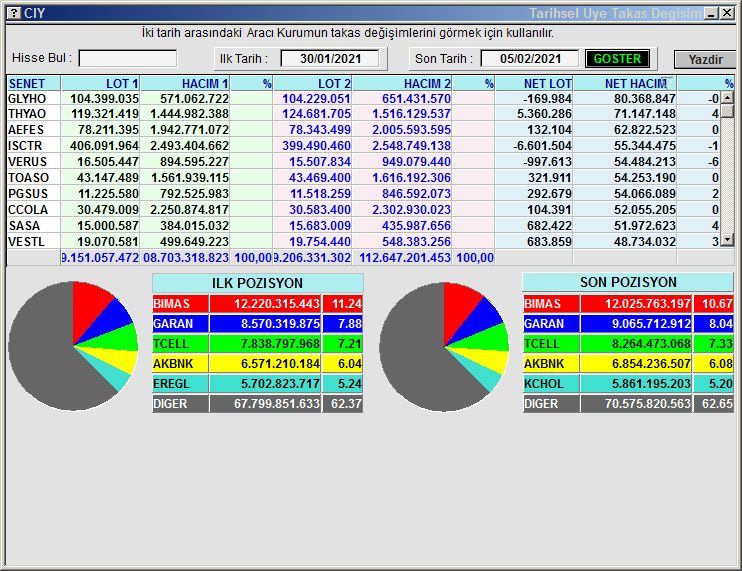Click the Ilk Tarih date field
Screen dimensions: 742x571
[329, 59]
